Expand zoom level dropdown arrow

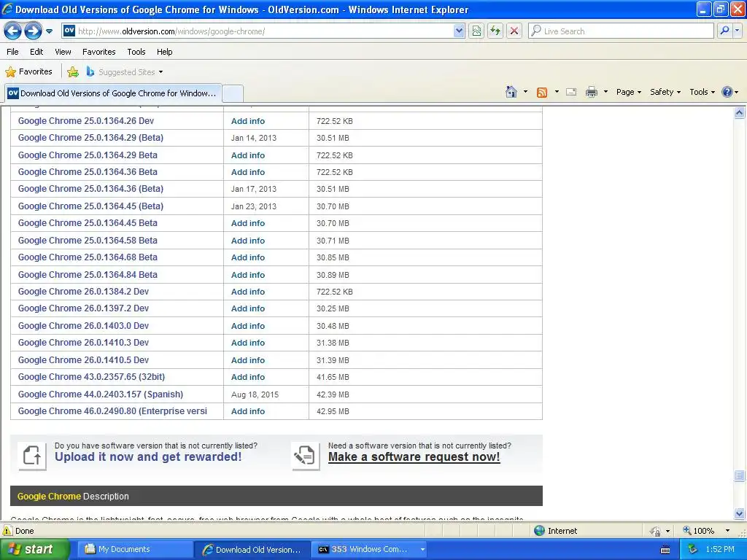pos(727,531)
